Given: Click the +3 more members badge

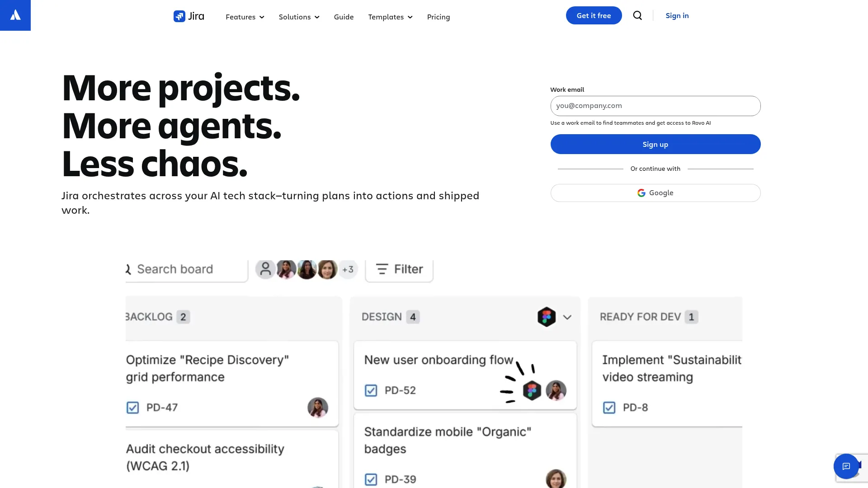Looking at the screenshot, I should [348, 269].
